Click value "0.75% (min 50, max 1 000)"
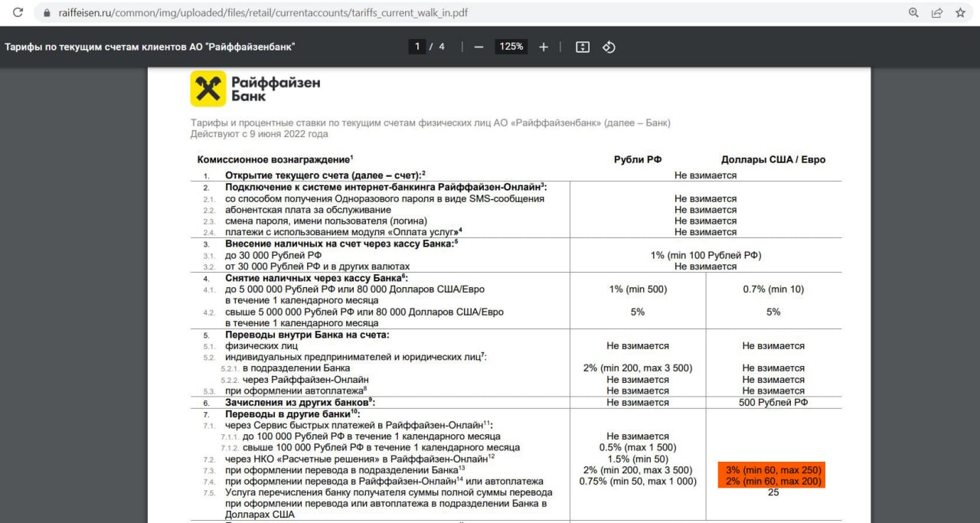The height and width of the screenshot is (523, 980). [x=637, y=481]
